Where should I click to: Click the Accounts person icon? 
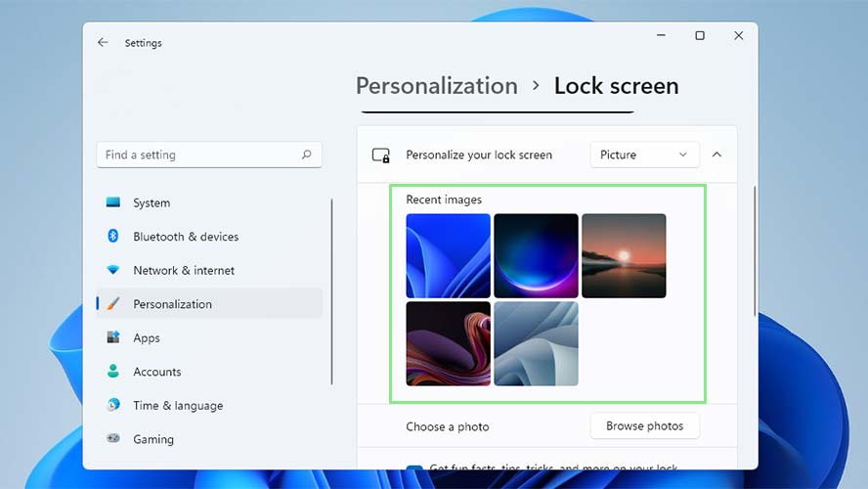coord(113,371)
